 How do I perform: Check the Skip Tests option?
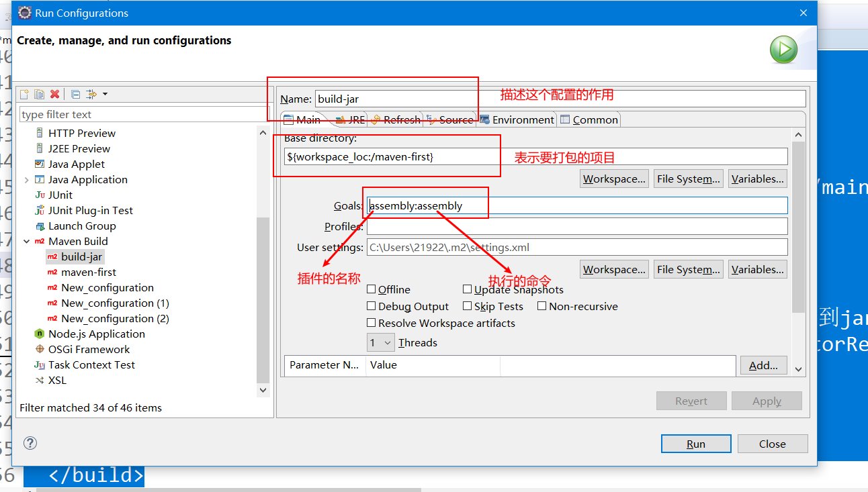click(x=468, y=306)
